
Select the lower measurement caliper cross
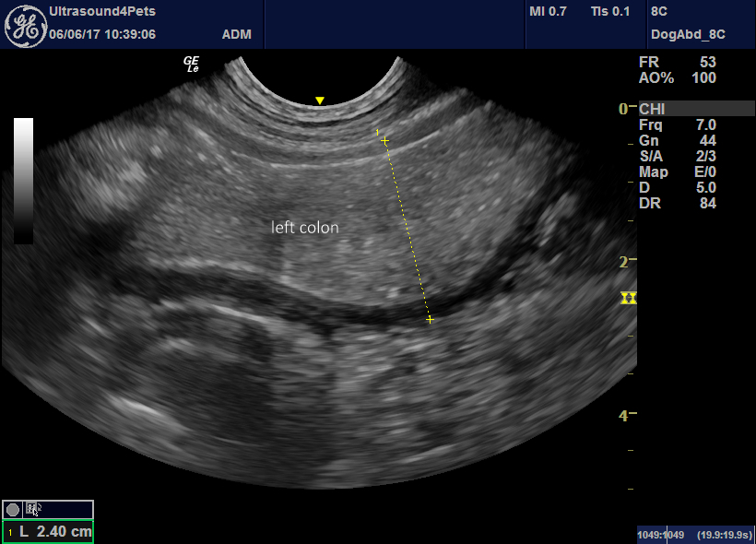point(429,319)
